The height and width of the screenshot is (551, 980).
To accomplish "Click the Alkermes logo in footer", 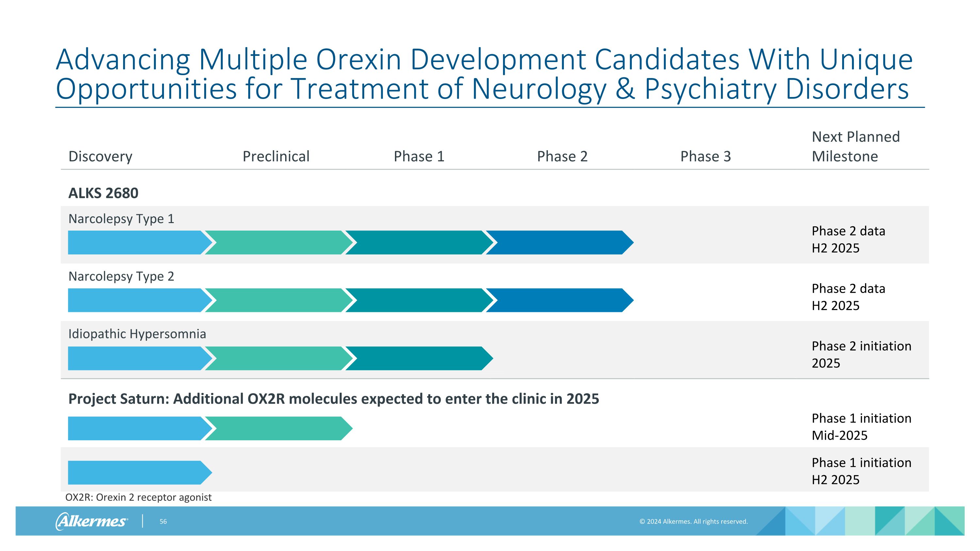I will coord(92,521).
